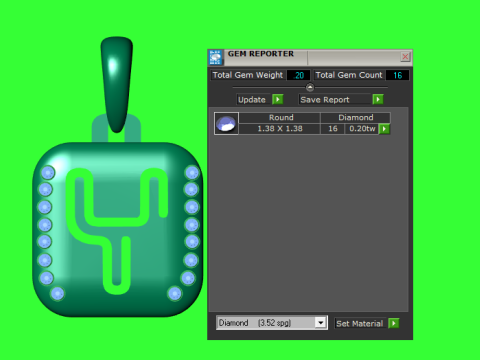Click the green arrow next to 0.20tw
The image size is (480, 360).
coord(384,129)
